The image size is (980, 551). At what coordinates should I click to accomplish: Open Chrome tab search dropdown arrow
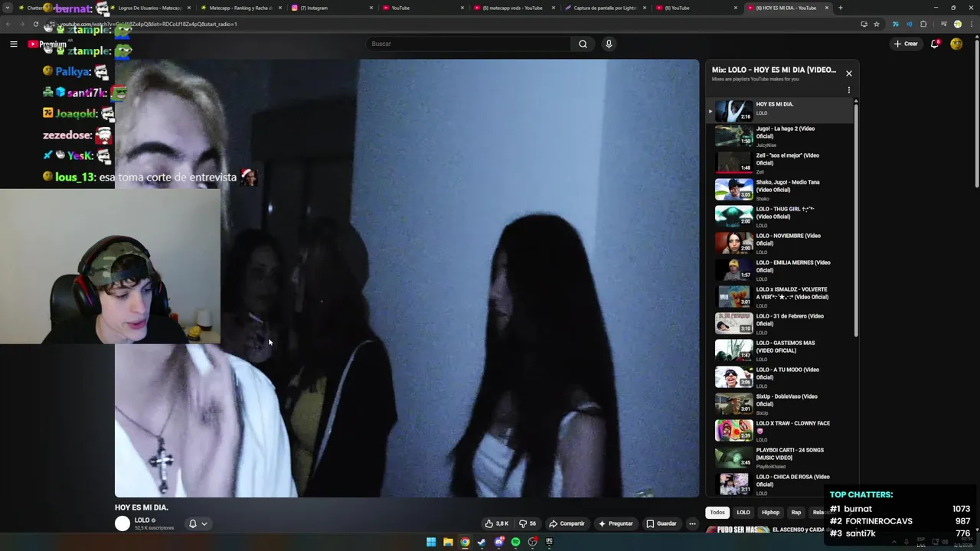(x=9, y=8)
